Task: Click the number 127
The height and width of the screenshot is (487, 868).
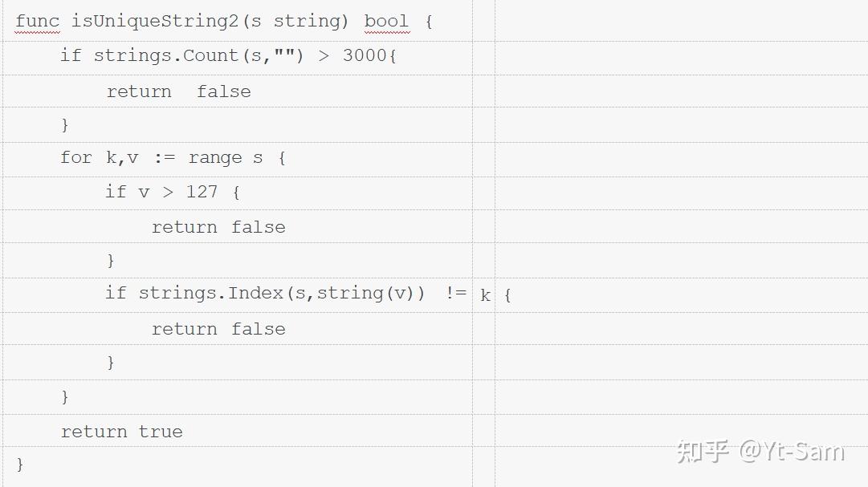Action: tap(202, 191)
